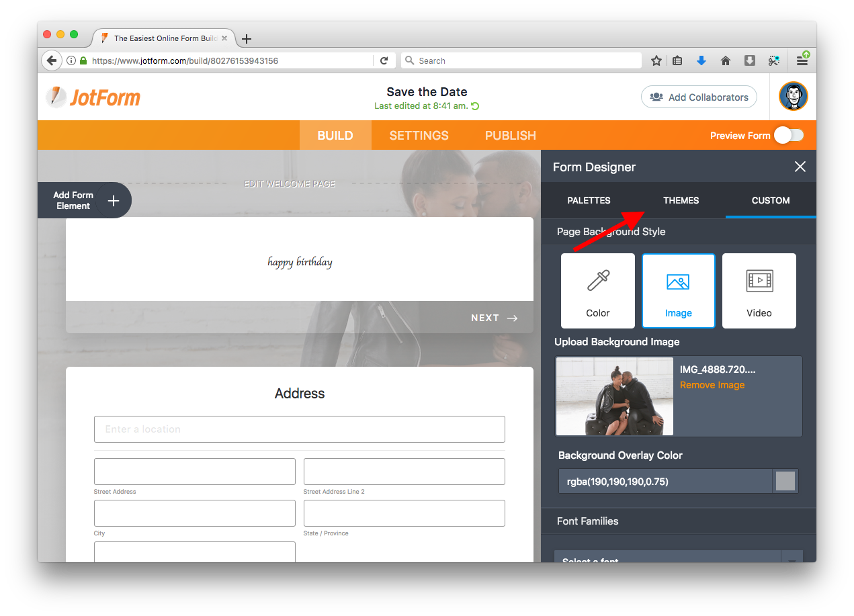Click the uploaded background image thumbnail
This screenshot has height=616, width=854.
pyautogui.click(x=613, y=396)
